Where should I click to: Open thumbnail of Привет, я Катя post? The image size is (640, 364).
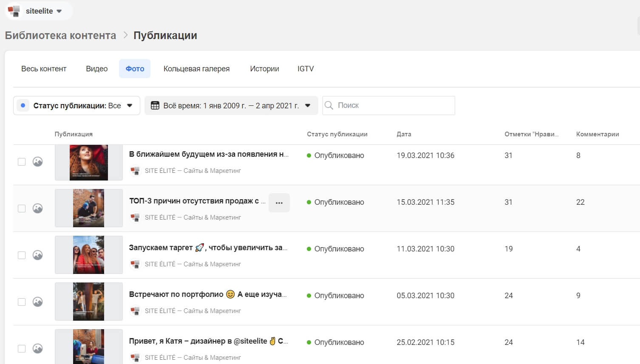[x=89, y=347]
